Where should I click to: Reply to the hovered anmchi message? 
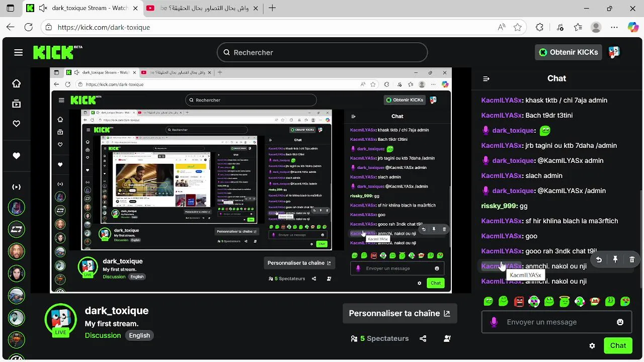pyautogui.click(x=599, y=260)
